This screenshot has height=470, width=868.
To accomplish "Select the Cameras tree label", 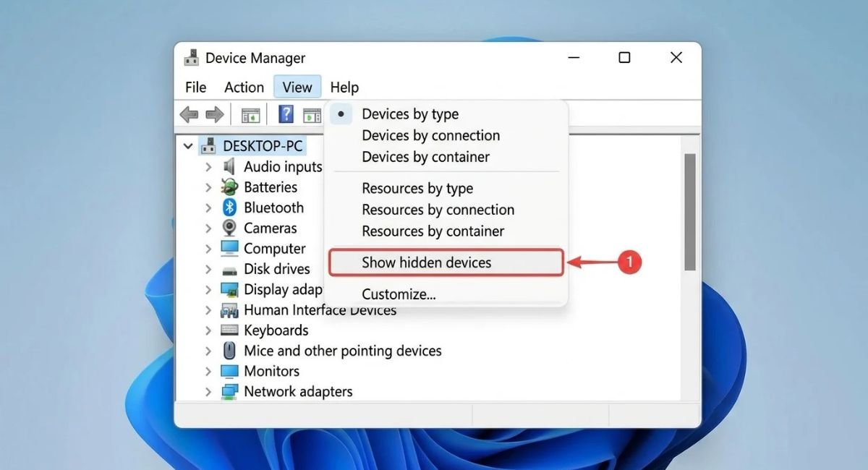I will click(271, 228).
